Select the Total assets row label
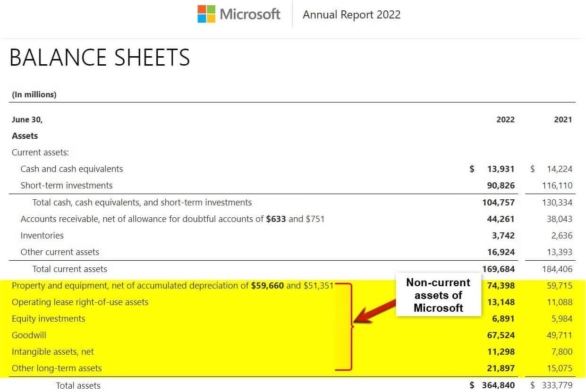The height and width of the screenshot is (392, 586). tap(78, 385)
